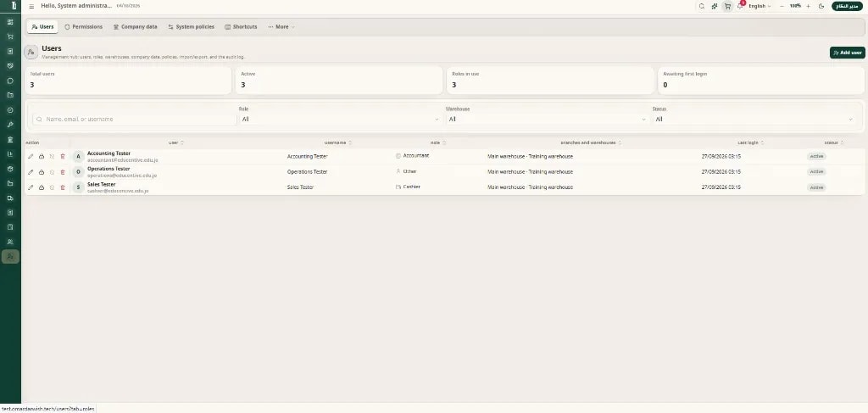Screen dimensions: 868x413
Task: Click the Cashier role for Sales Tester
Action: pyautogui.click(x=408, y=187)
